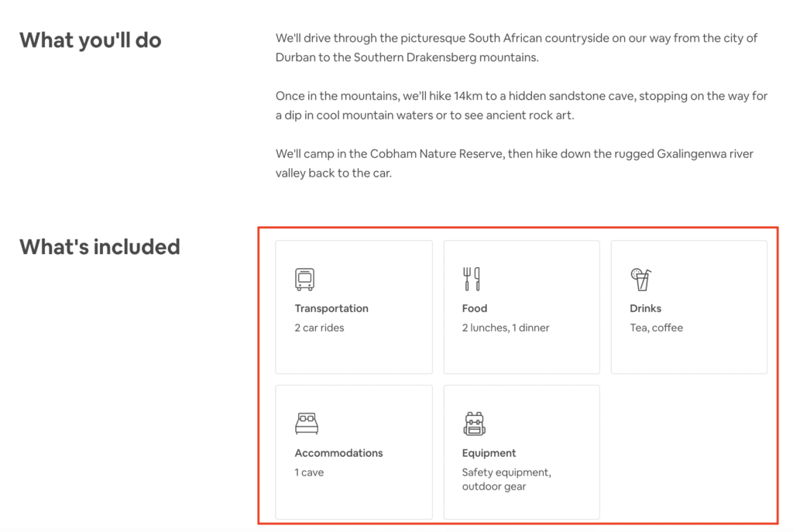
Task: Click the 'What you'll do' heading
Action: 91,40
